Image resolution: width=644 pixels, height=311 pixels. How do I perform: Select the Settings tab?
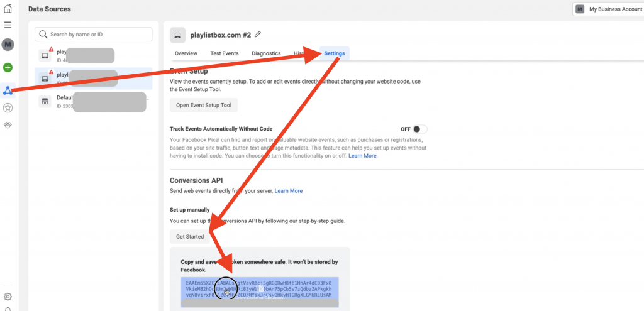(335, 53)
